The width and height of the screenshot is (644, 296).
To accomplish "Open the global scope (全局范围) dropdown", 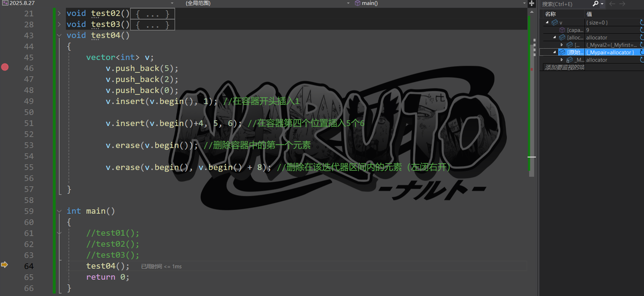I will pyautogui.click(x=348, y=3).
